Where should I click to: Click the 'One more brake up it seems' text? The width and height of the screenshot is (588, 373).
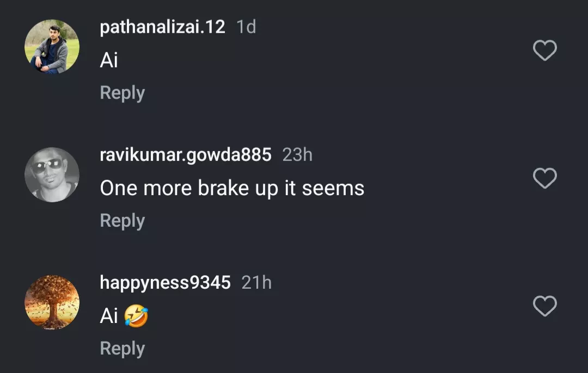232,189
